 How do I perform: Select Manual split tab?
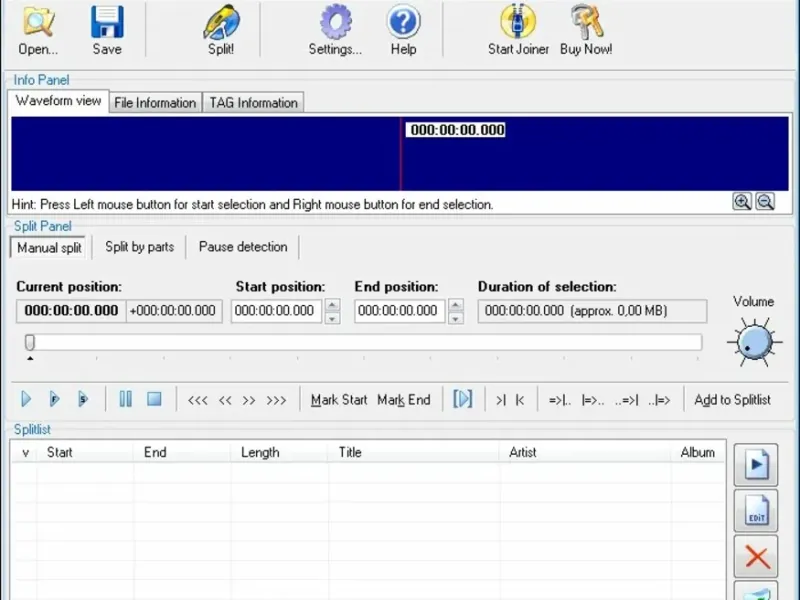[49, 248]
